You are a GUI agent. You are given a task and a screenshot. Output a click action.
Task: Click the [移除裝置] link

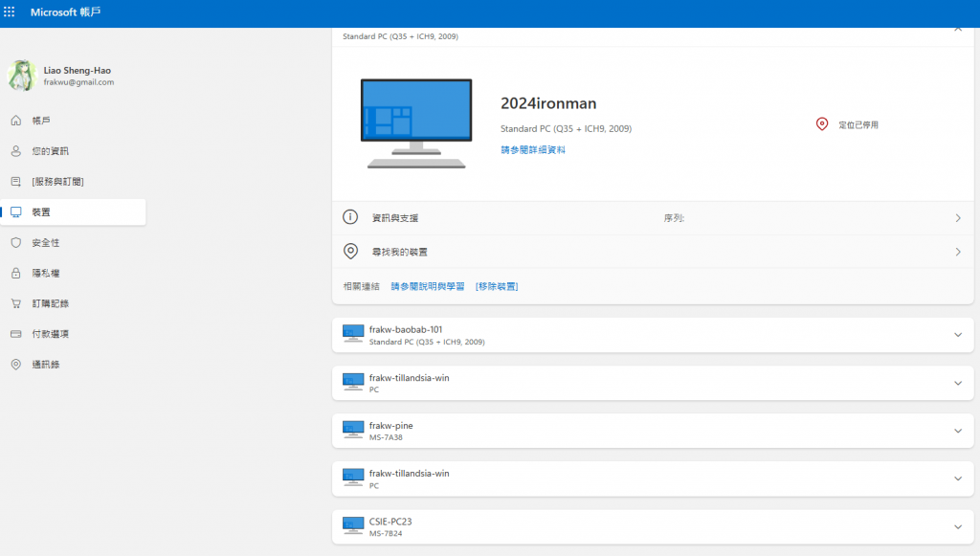(497, 286)
